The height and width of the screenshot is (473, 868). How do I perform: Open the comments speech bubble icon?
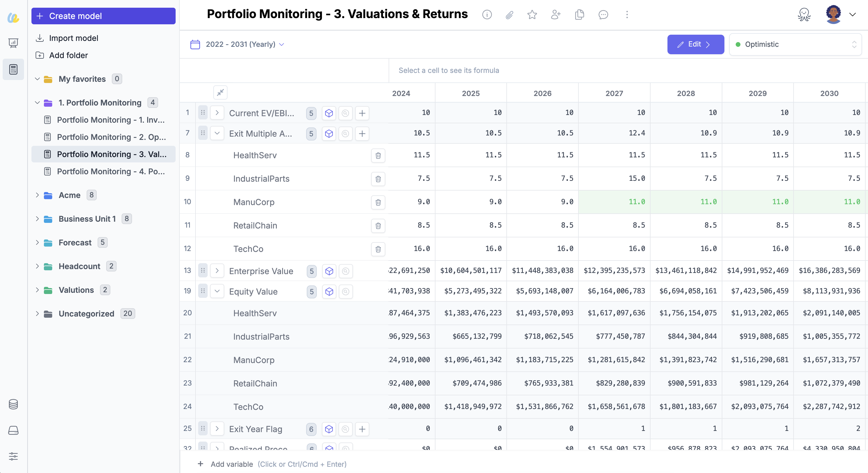[x=603, y=15]
